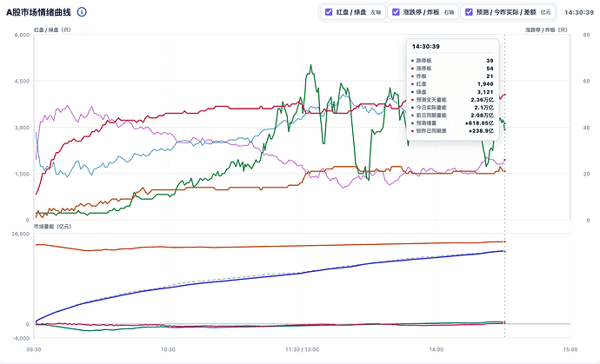Select the 今日实际量能 row in tooltip
Image resolution: width=600 pixels, height=364 pixels.
click(452, 108)
